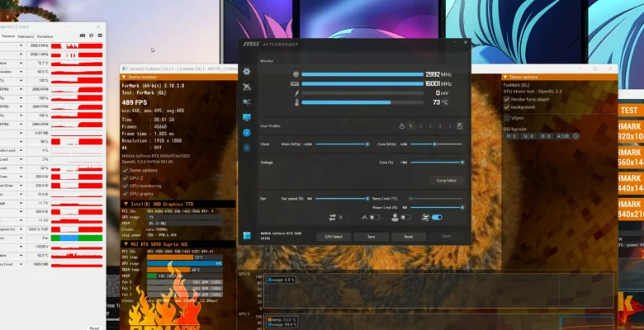Take a screenshot using GPU-Z camera icon
The height and width of the screenshot is (330, 644).
(x=82, y=36)
